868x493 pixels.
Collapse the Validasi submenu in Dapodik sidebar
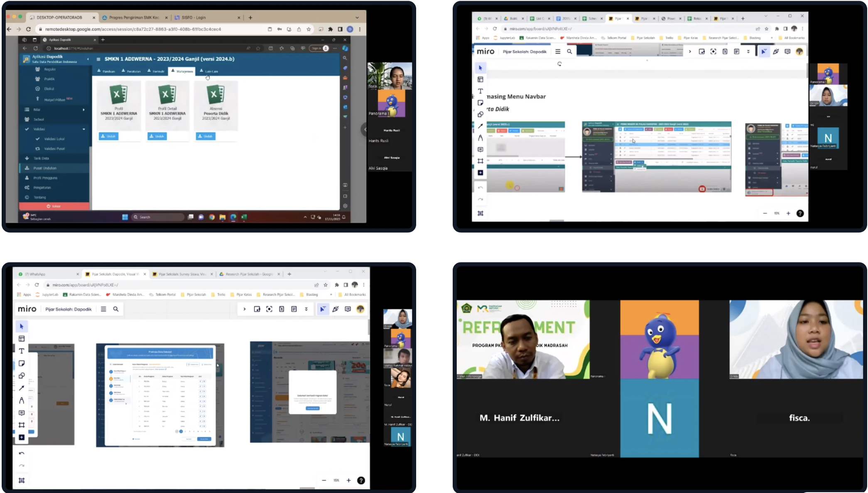coord(83,129)
